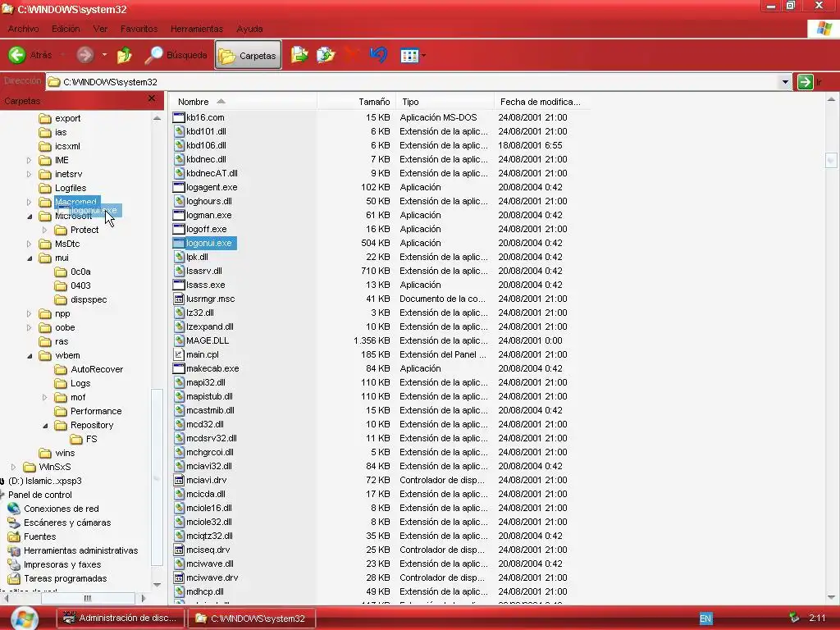Viewport: 840px width, 630px height.
Task: Click Tareas programadas icon
Action: click(x=14, y=578)
